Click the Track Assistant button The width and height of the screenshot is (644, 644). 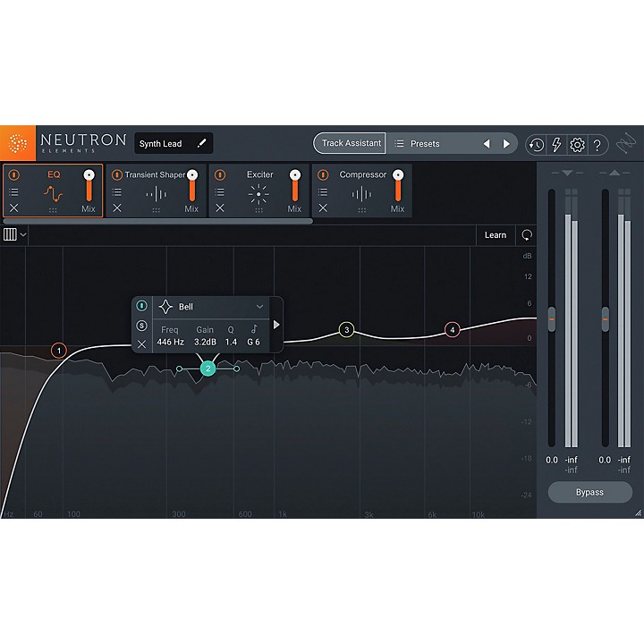click(x=351, y=143)
